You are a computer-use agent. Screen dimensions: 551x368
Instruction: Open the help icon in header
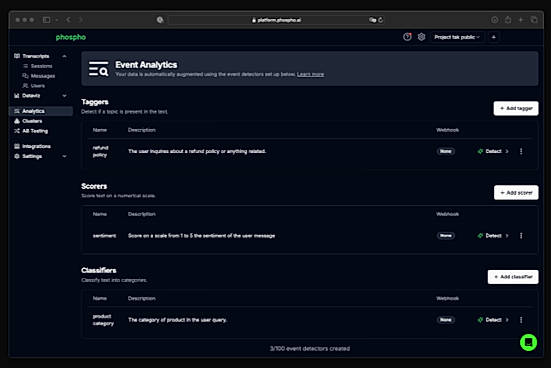[407, 37]
